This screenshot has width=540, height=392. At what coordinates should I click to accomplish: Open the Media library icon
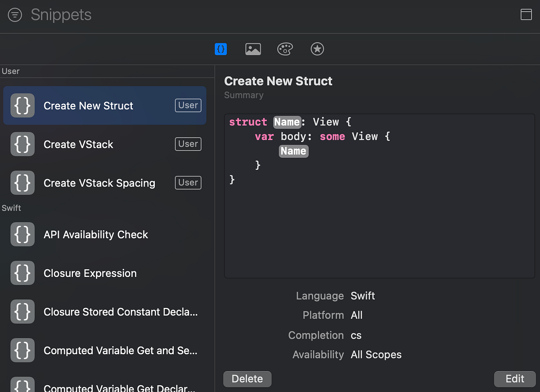pyautogui.click(x=253, y=49)
